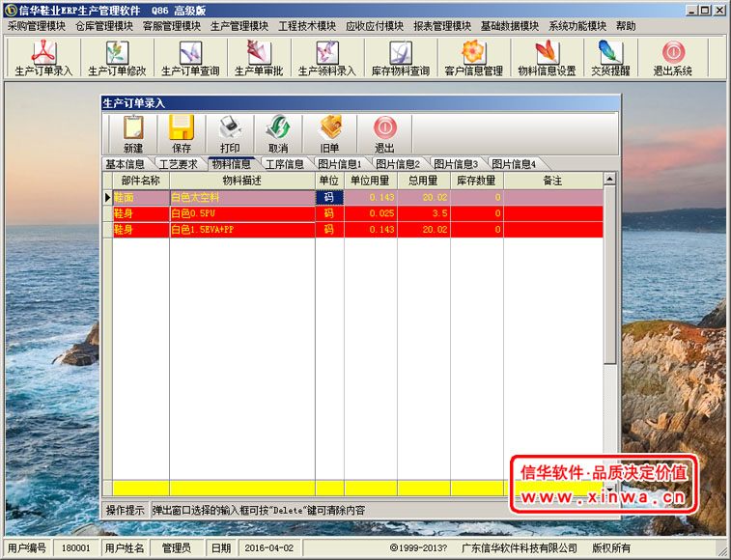Switch to the 图片信息4 tab

(514, 164)
